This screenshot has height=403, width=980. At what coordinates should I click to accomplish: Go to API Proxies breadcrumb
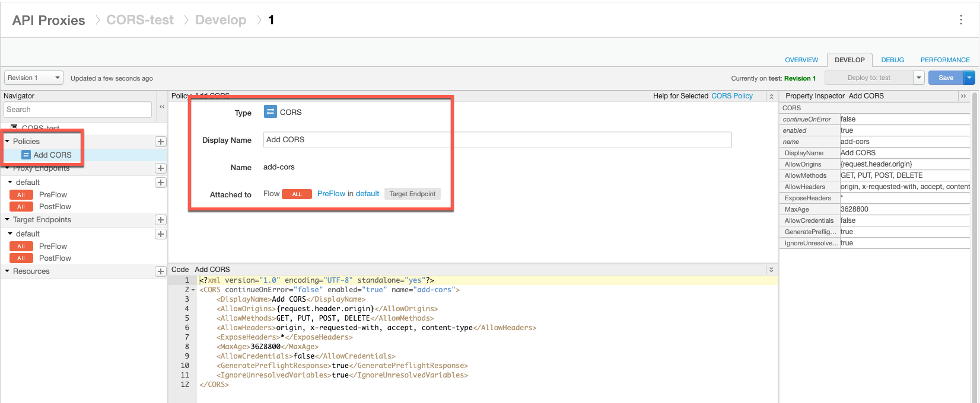click(49, 20)
